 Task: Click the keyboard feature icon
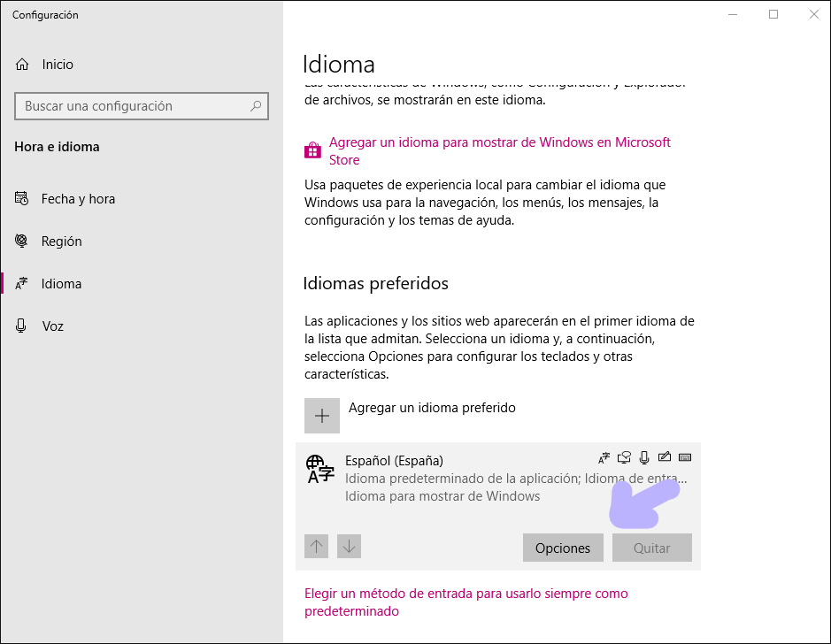(685, 457)
